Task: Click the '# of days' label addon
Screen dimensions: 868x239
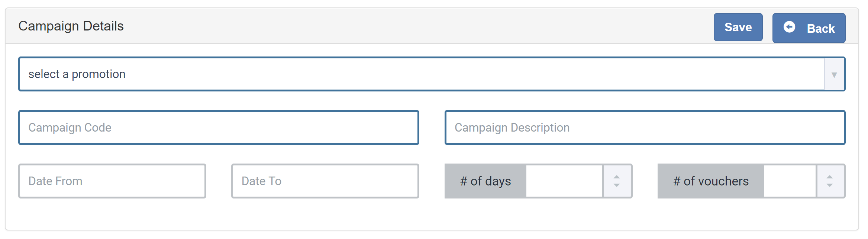Action: tap(485, 181)
